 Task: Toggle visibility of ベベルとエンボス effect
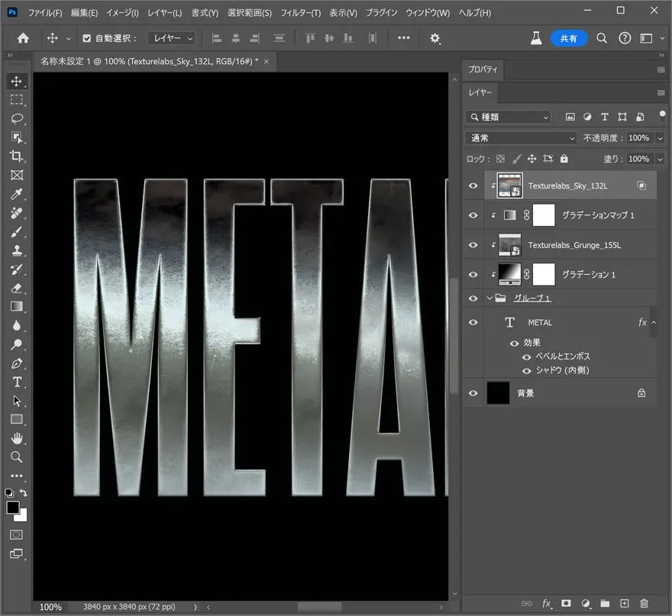527,357
